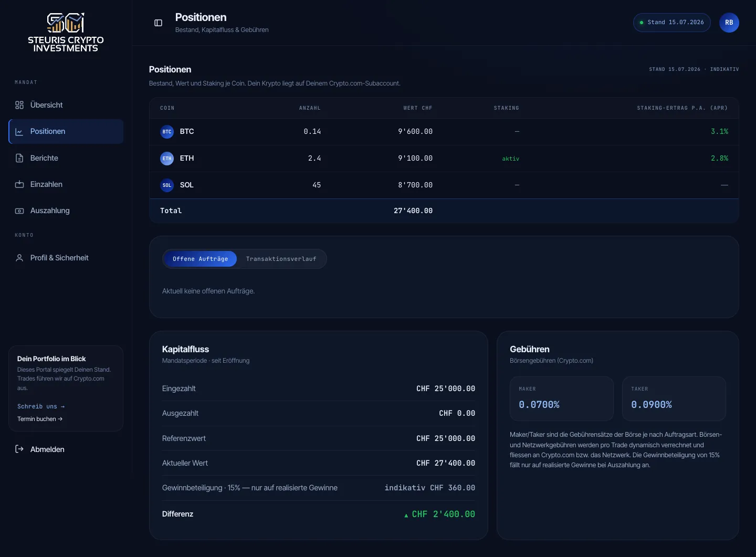Click the Total row label

pyautogui.click(x=171, y=211)
